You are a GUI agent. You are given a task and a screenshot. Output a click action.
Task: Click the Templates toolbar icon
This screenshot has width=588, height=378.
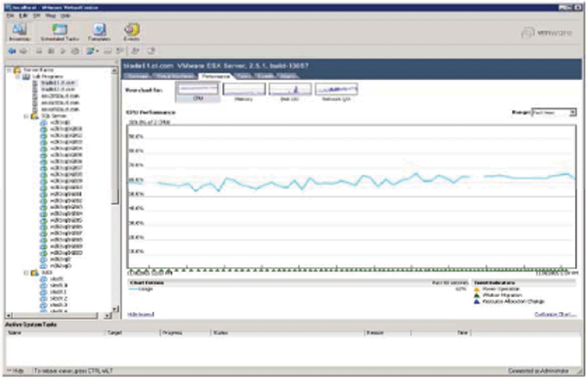pos(98,32)
